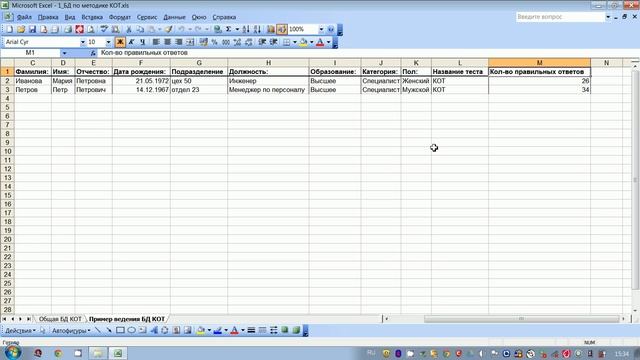Apply font color red A in formatting toolbar
Image resolution: width=640 pixels, height=360 pixels.
tap(320, 42)
